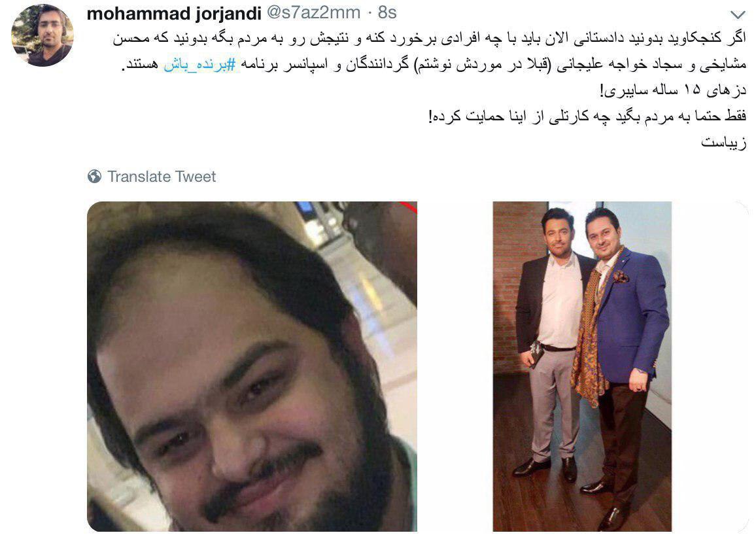Open mohammad jorjandi display name profile
This screenshot has height=535, width=756.
[x=174, y=13]
